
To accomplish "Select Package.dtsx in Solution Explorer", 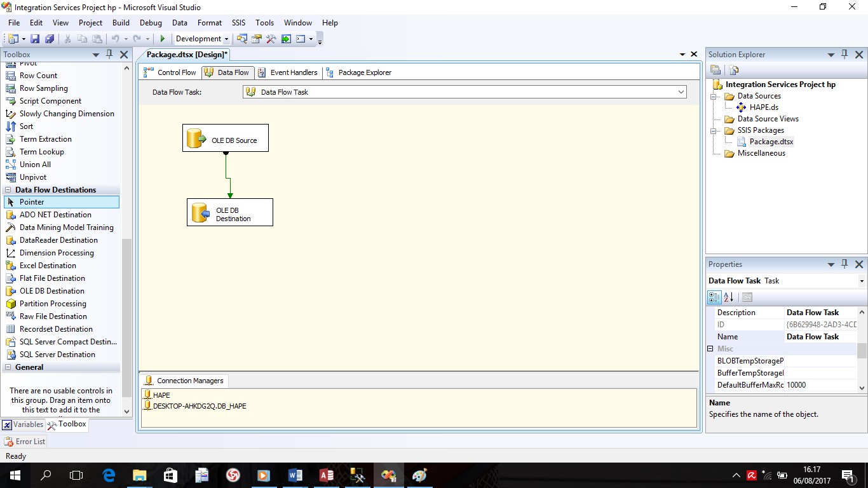I will click(771, 142).
